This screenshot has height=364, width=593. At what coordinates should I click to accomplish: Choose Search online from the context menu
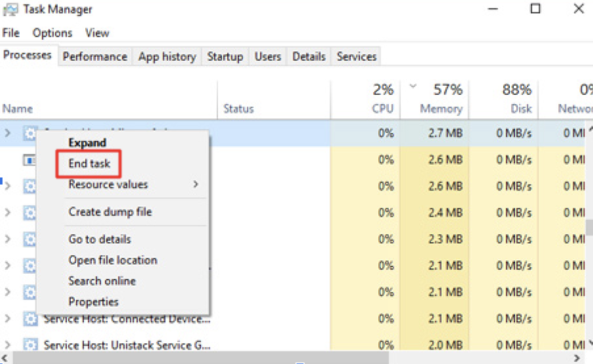click(102, 281)
